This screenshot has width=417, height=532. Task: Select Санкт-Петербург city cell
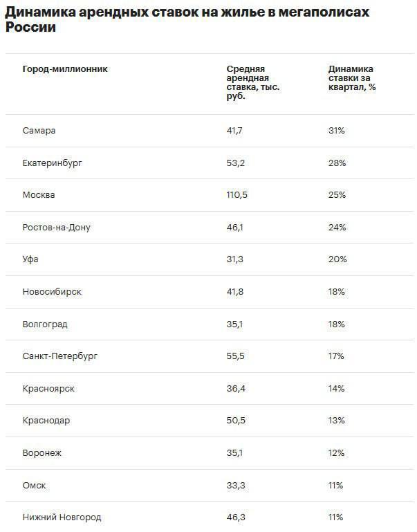60,356
